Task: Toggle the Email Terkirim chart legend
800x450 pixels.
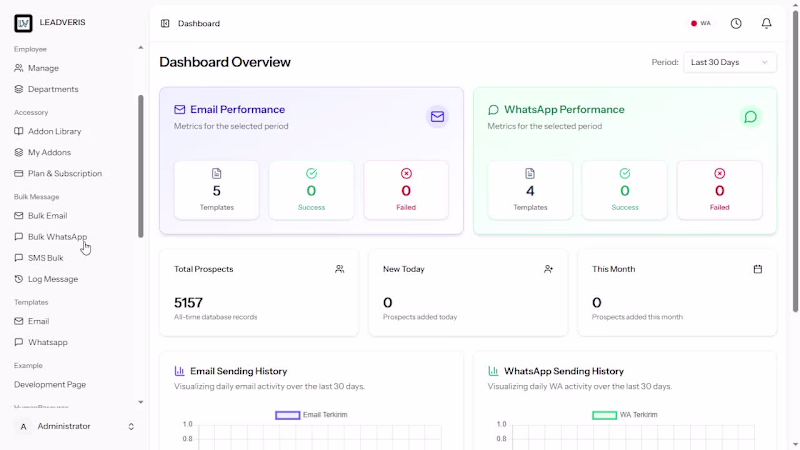Action: click(311, 415)
